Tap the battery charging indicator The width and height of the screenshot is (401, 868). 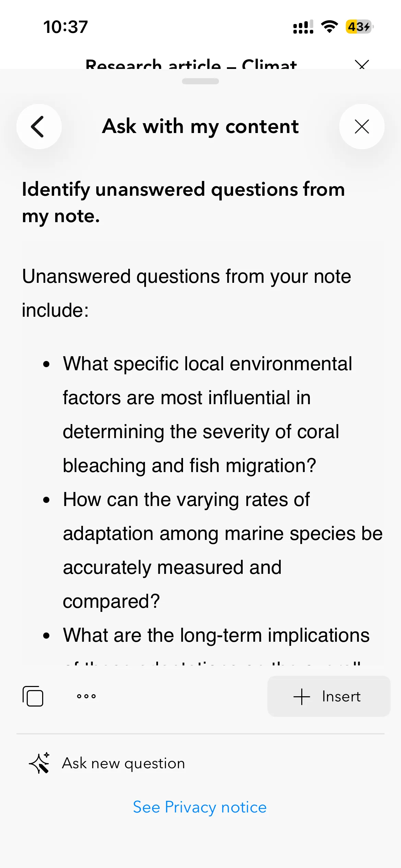point(359,27)
